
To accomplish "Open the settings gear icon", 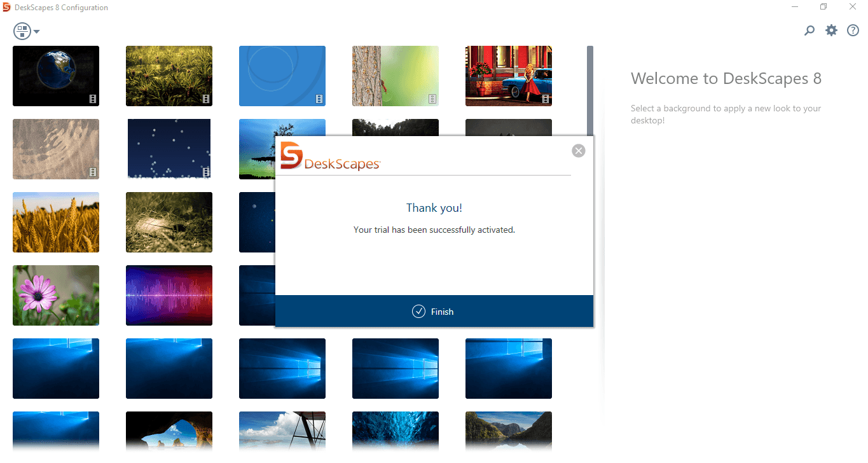I will coord(831,30).
